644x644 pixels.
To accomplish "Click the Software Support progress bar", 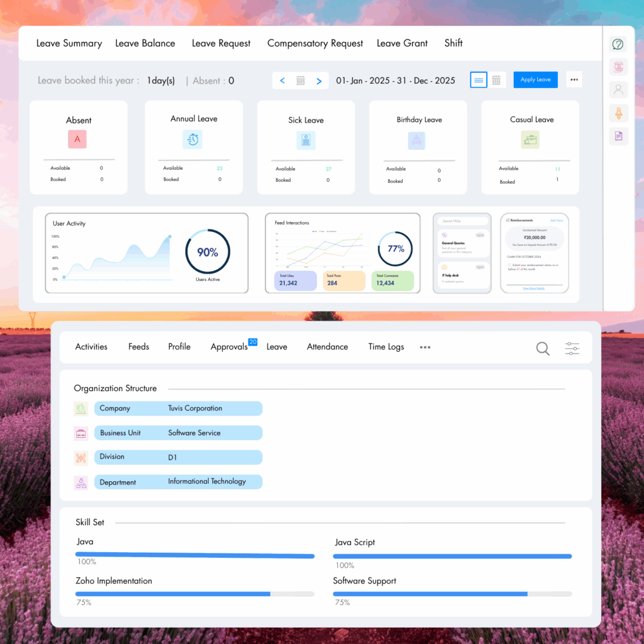I will pyautogui.click(x=452, y=594).
